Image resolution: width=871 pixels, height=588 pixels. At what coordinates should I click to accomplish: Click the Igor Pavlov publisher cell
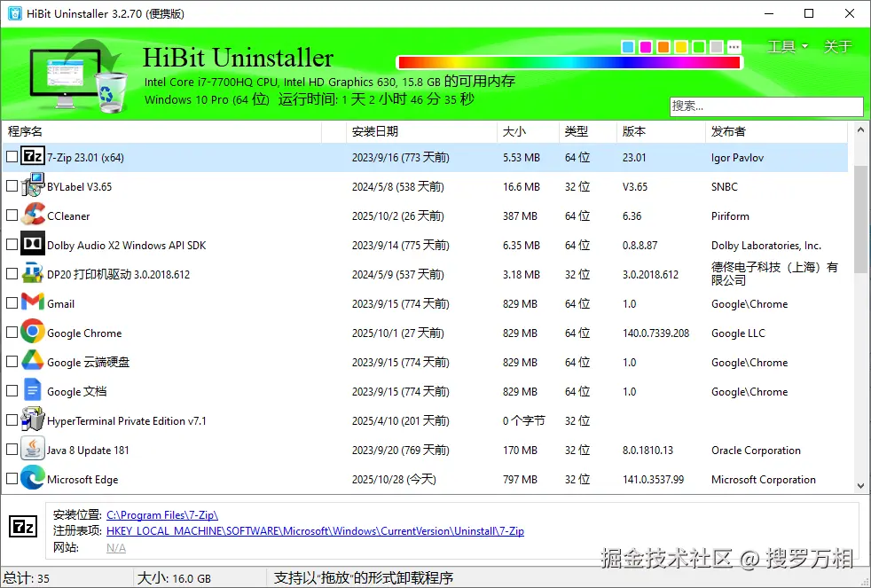point(737,158)
